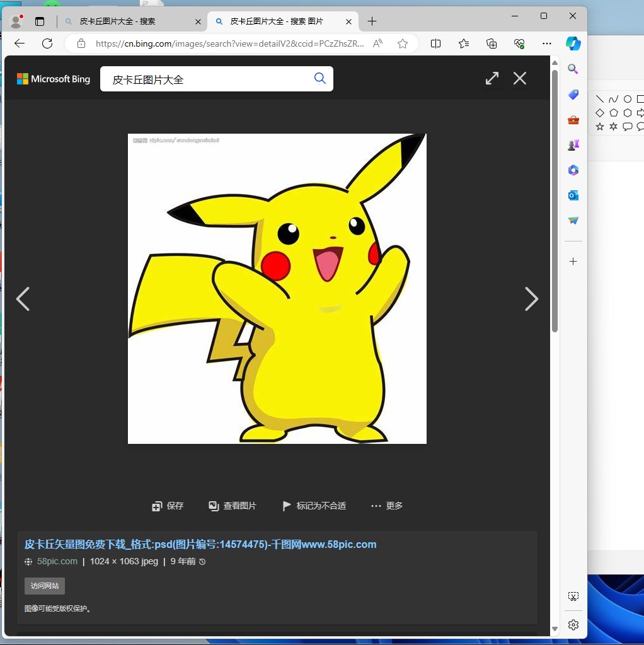This screenshot has width=644, height=645.
Task: Open Edge Settings and more menu
Action: coord(546,44)
